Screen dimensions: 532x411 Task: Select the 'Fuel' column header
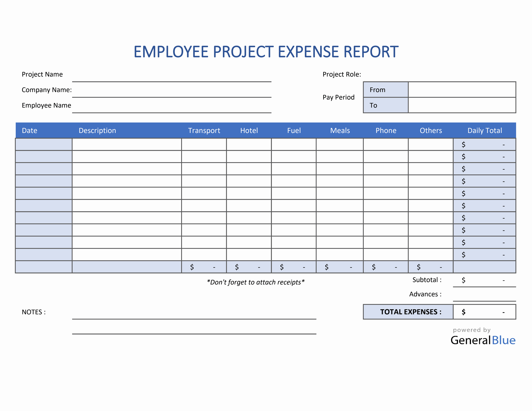coord(294,131)
